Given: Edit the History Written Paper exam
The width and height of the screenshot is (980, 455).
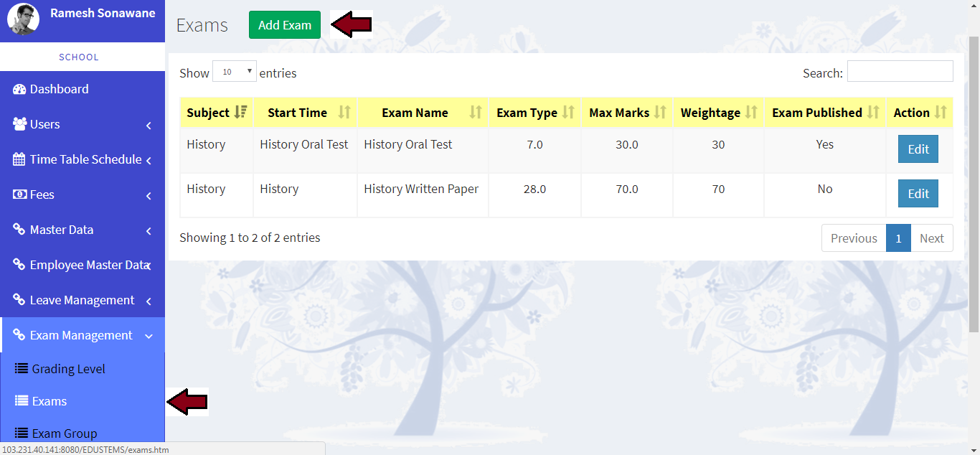Looking at the screenshot, I should tap(918, 194).
